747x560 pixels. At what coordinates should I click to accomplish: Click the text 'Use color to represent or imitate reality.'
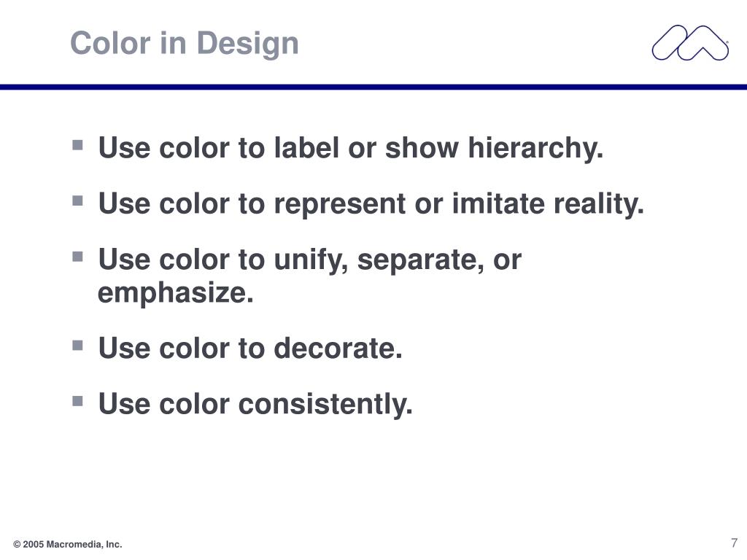371,204
